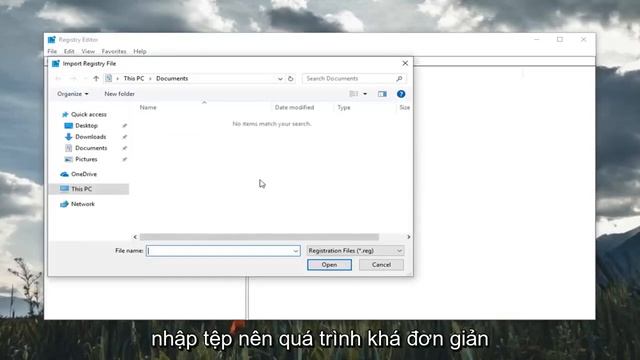
Task: Click the chevron between This PC and Documents
Action: tap(150, 78)
